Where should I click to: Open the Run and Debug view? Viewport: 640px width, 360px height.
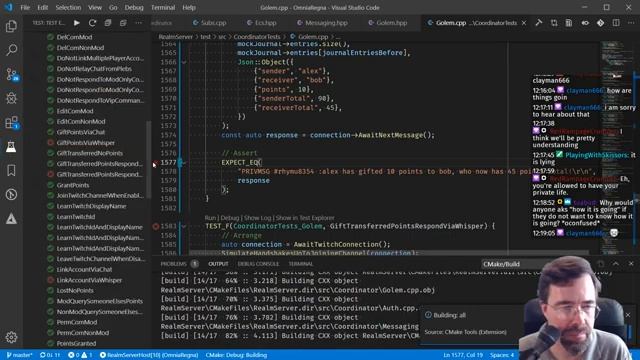[11, 98]
